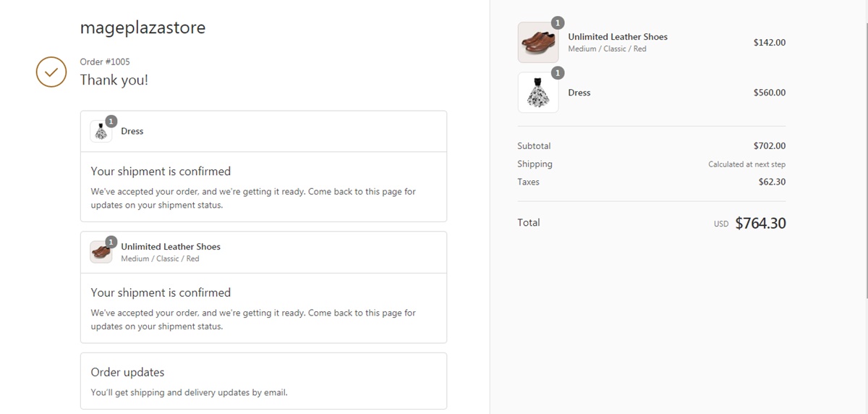Click the first 'Your shipment is confirmed' heading
Screen dimensions: 868x414
161,172
